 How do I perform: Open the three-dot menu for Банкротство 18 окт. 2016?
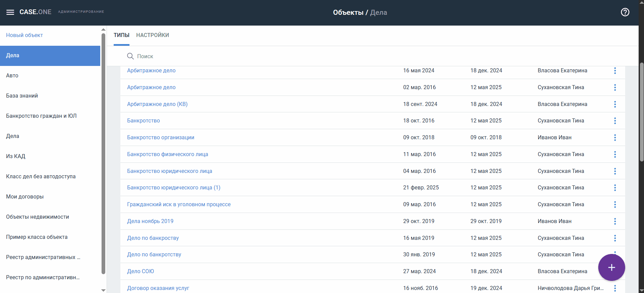615,121
